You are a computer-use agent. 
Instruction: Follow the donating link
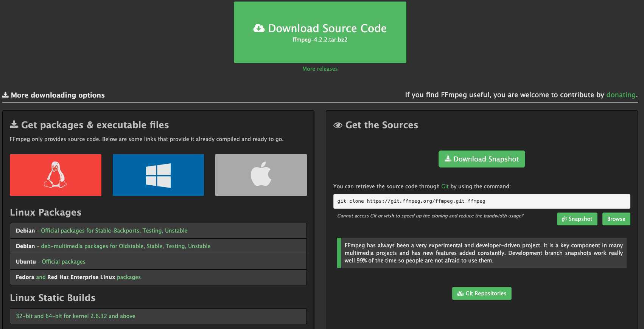(x=621, y=95)
